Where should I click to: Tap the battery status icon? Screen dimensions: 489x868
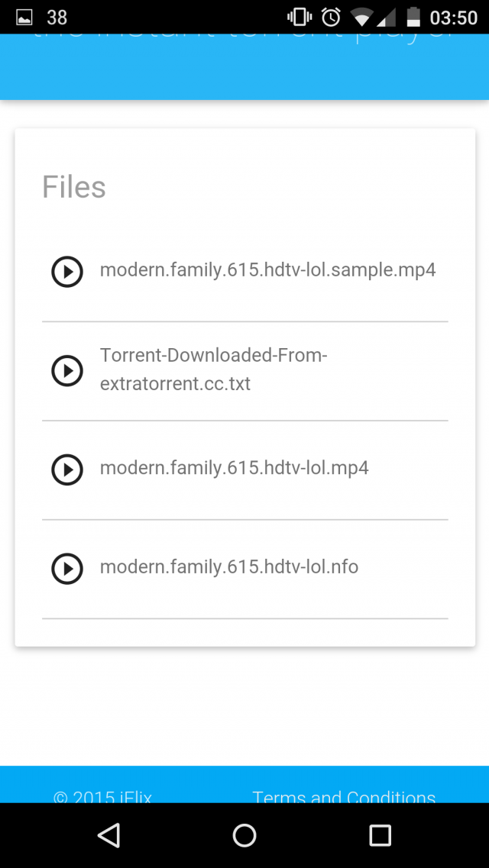click(413, 17)
